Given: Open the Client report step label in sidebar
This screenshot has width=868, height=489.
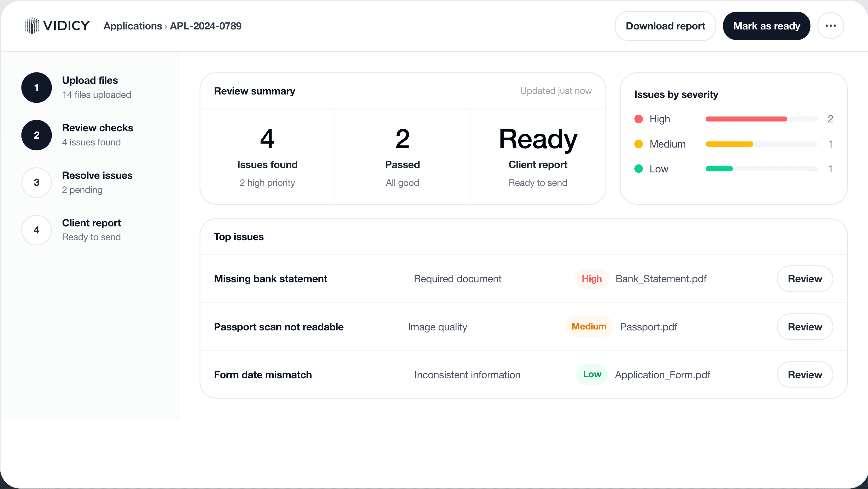Looking at the screenshot, I should tap(92, 223).
